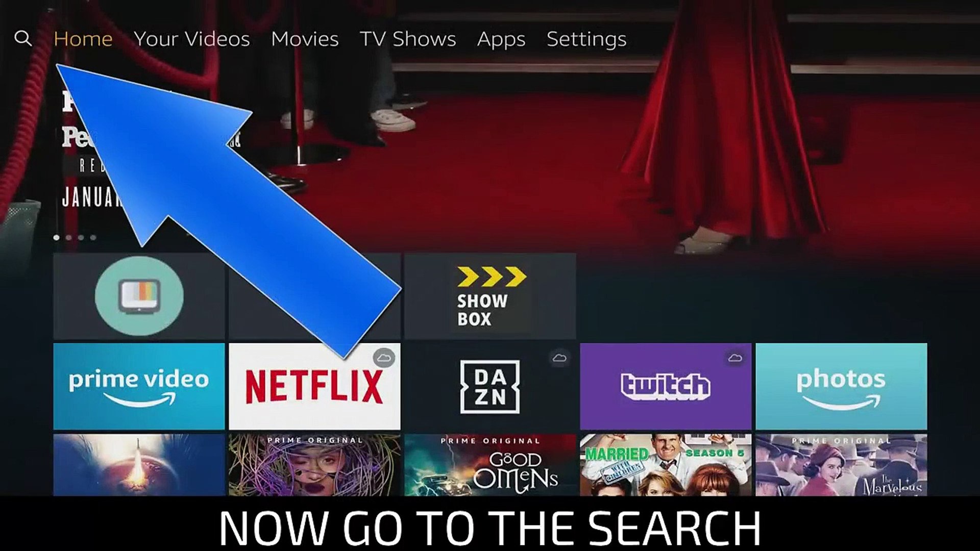The image size is (980, 551).
Task: Expand the first carousel indicator dot
Action: pyautogui.click(x=57, y=237)
